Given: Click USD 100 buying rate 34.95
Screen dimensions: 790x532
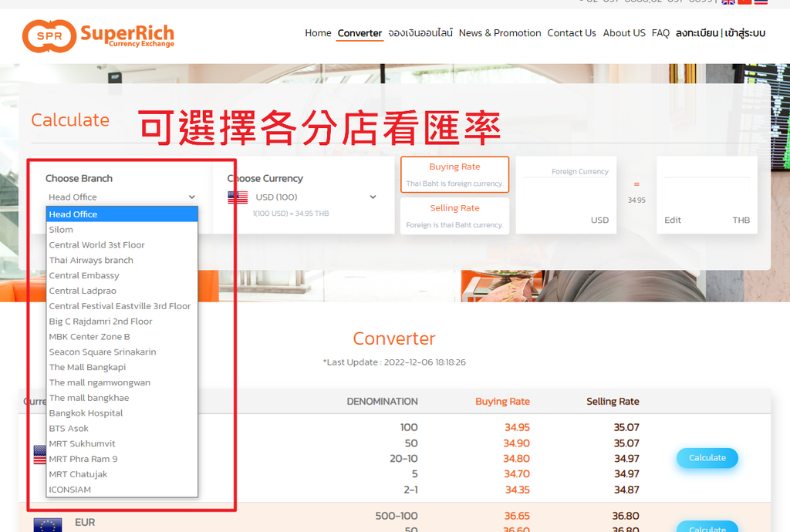Looking at the screenshot, I should click(x=517, y=427).
